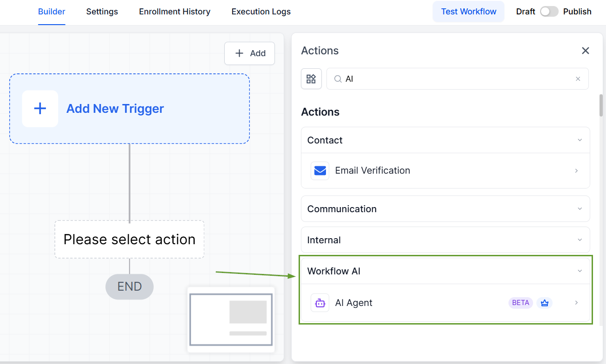This screenshot has height=364, width=606.
Task: Open the Enrollment History tab
Action: click(x=175, y=12)
